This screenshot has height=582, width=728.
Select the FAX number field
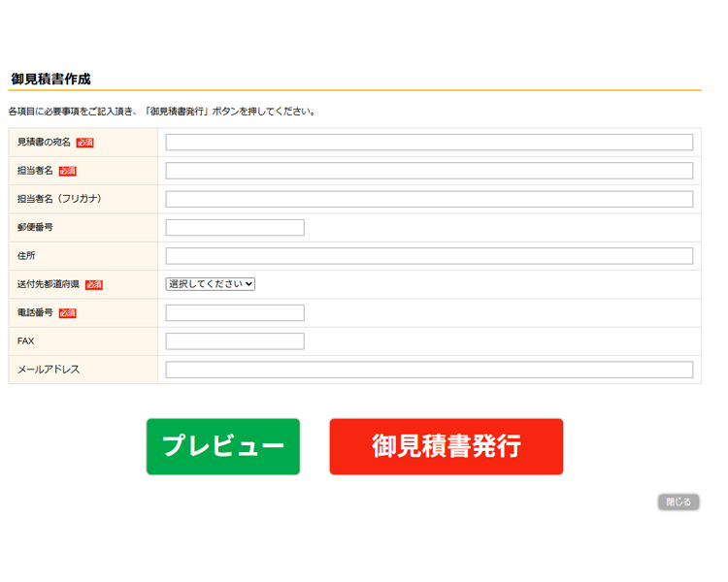[235, 341]
